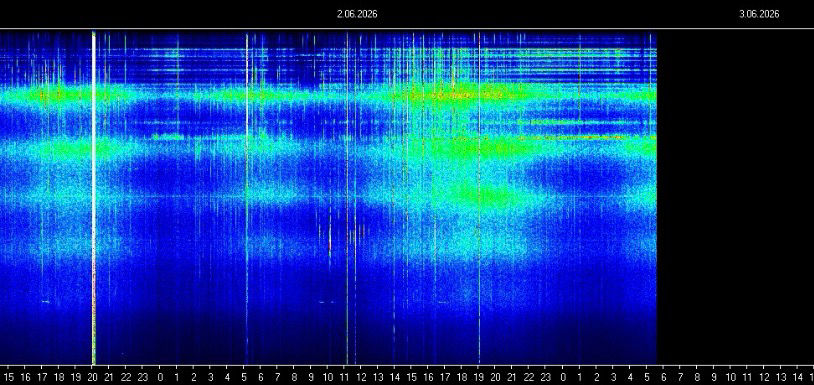Select the 0 hour label starting 2.06.2026
This screenshot has width=814, height=385.
coord(160,377)
